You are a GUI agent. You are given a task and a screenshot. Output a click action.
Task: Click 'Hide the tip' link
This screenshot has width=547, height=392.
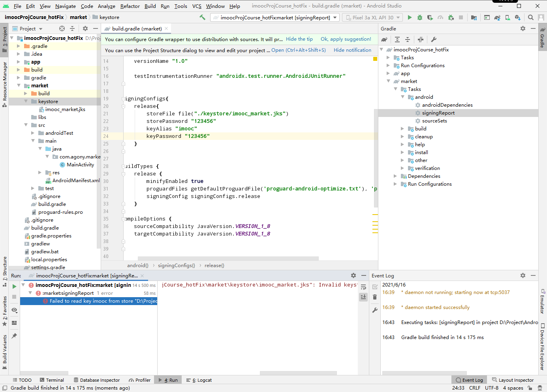299,39
